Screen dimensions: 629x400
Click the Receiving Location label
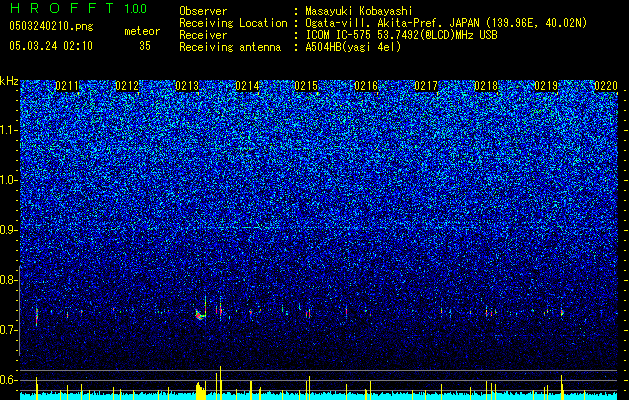click(x=233, y=23)
